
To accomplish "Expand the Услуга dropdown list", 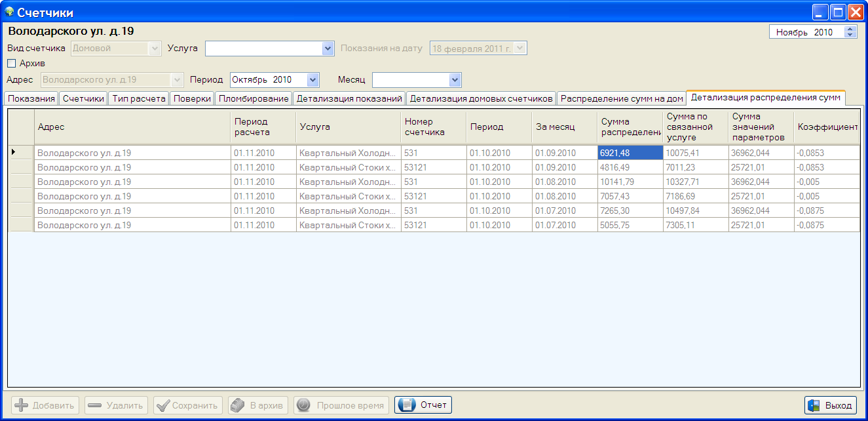I will (x=328, y=49).
